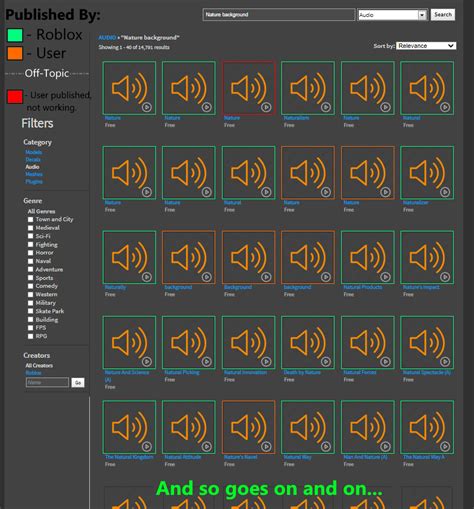This screenshot has height=509, width=474.
Task: Enable the Comedy genre filter
Action: (x=30, y=286)
